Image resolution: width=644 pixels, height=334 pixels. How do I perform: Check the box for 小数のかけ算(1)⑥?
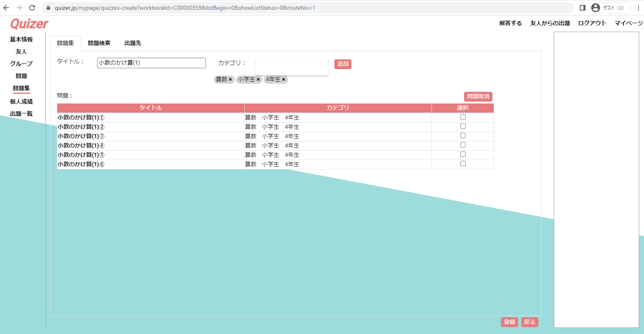[x=463, y=164]
